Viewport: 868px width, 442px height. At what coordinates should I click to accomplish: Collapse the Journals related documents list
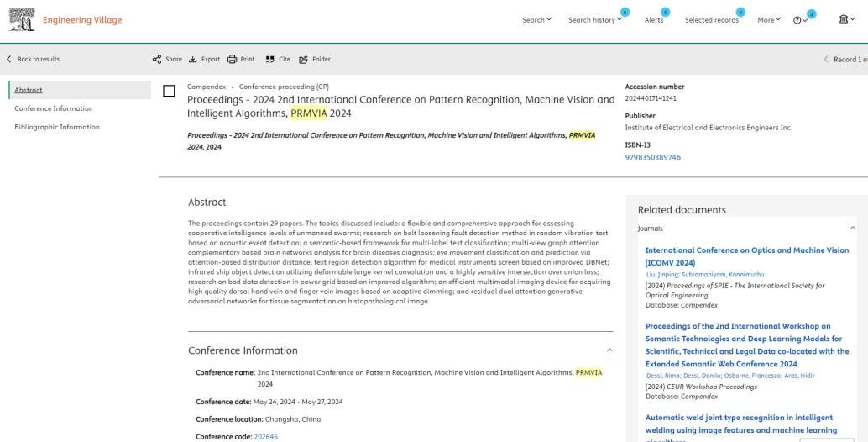tap(853, 228)
